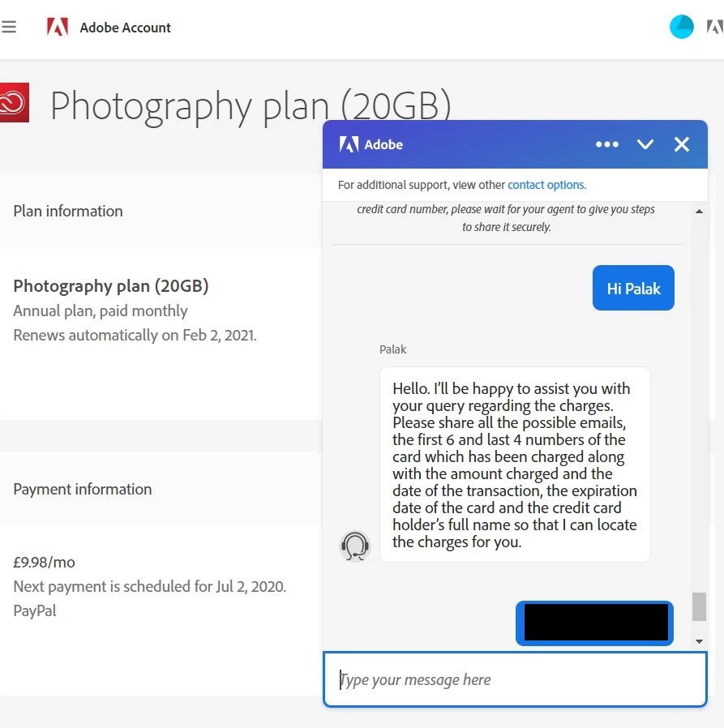Click the 'Payment information' section header
This screenshot has width=724, height=728.
82,489
